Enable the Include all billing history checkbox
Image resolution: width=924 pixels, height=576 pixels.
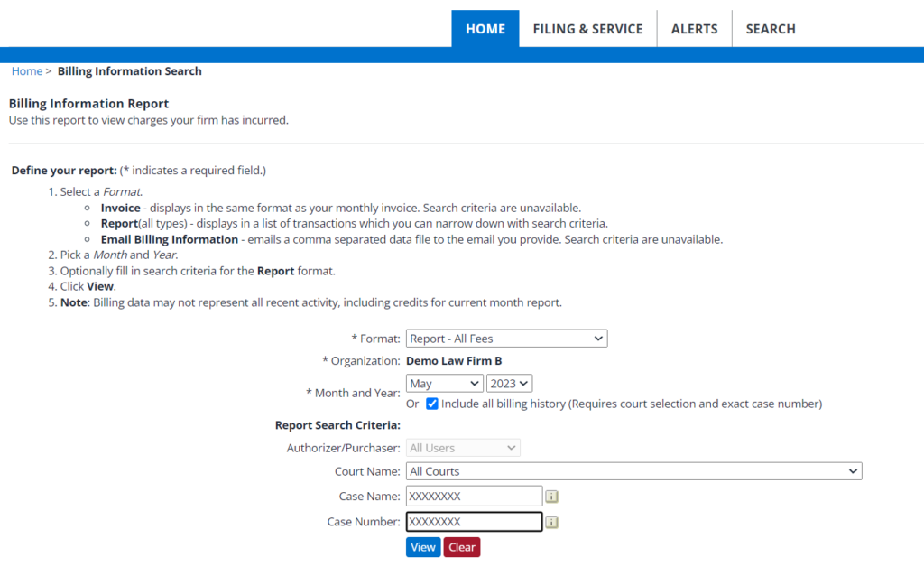pyautogui.click(x=432, y=404)
